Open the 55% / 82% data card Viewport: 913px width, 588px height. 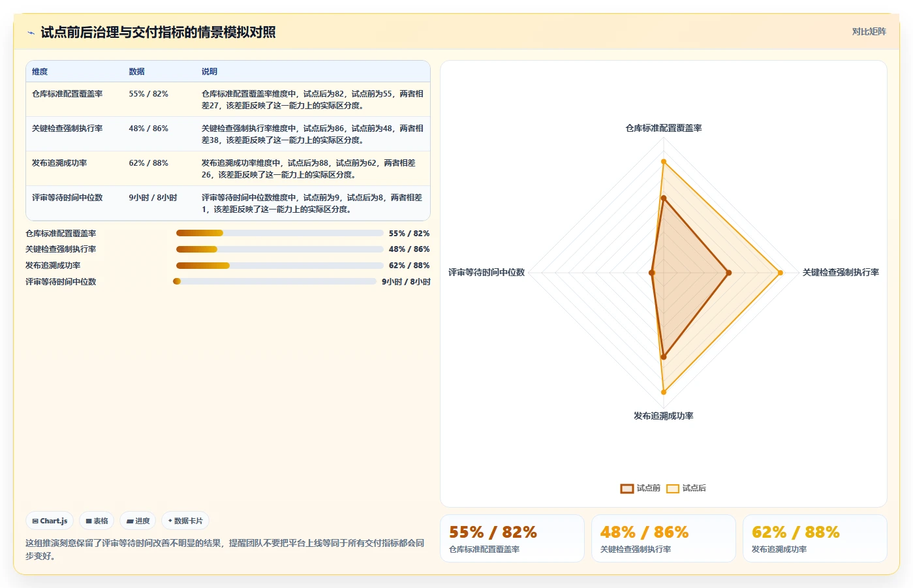click(512, 538)
